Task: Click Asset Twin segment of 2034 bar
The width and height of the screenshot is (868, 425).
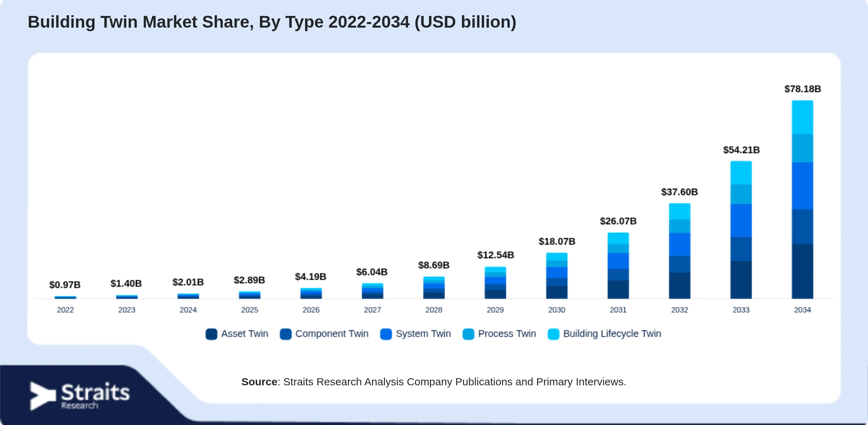Action: pos(802,271)
